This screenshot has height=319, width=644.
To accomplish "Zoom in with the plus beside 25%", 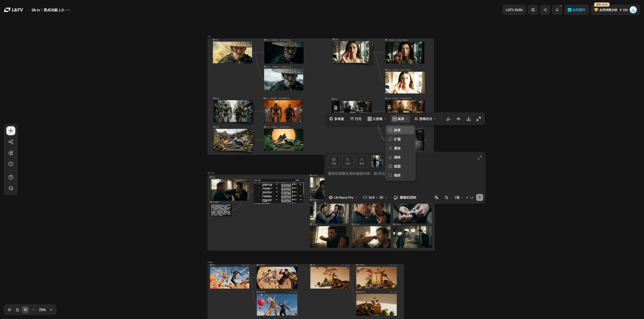I will tap(51, 310).
